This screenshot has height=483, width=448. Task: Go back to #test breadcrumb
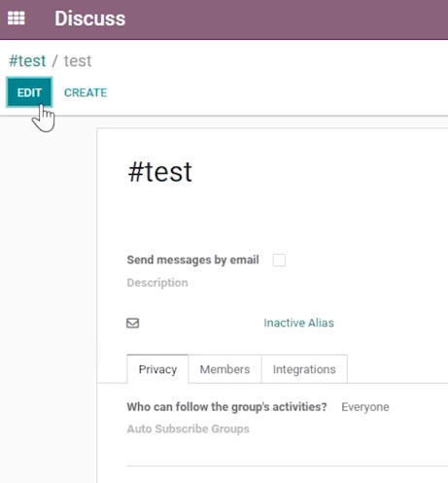pyautogui.click(x=27, y=61)
